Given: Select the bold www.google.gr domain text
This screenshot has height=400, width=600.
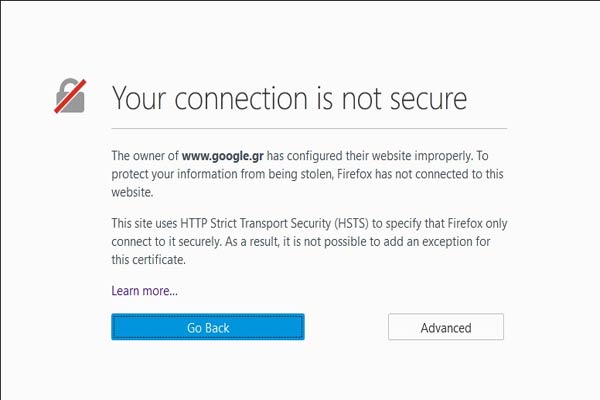Looking at the screenshot, I should 223,156.
